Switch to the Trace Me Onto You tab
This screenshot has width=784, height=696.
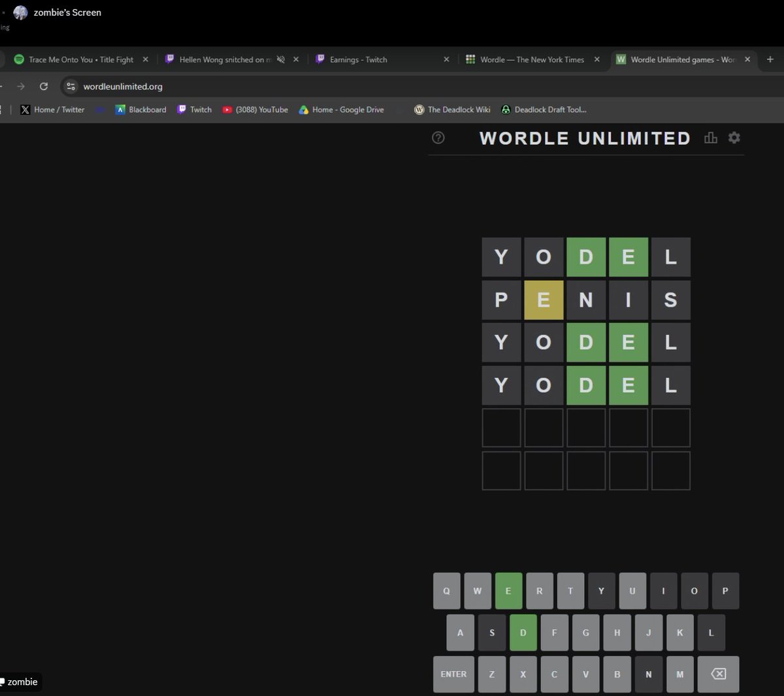[81, 59]
